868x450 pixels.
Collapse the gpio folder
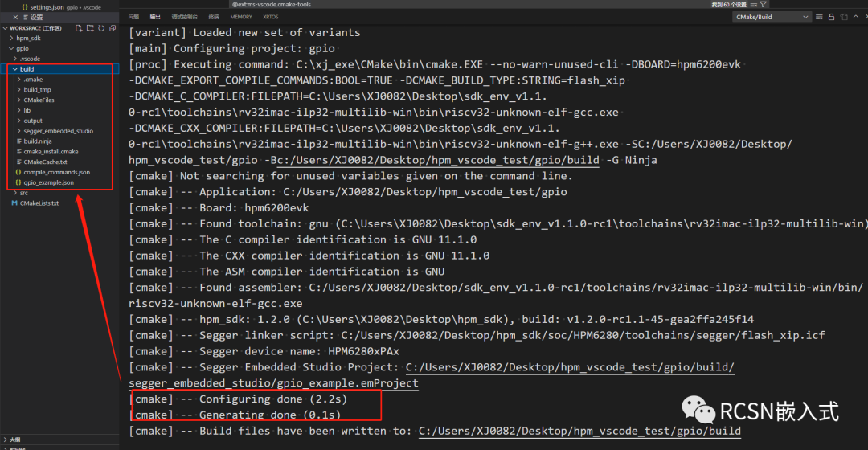tap(23, 49)
